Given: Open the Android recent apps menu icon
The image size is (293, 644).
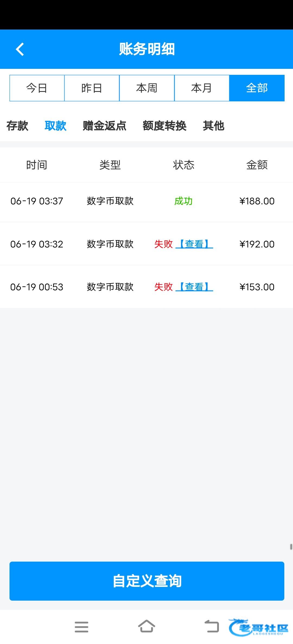Looking at the screenshot, I should 81,627.
